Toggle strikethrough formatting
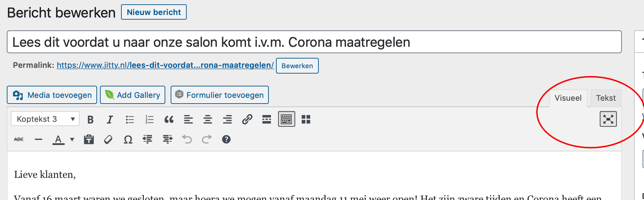The width and height of the screenshot is (644, 200). point(19,139)
